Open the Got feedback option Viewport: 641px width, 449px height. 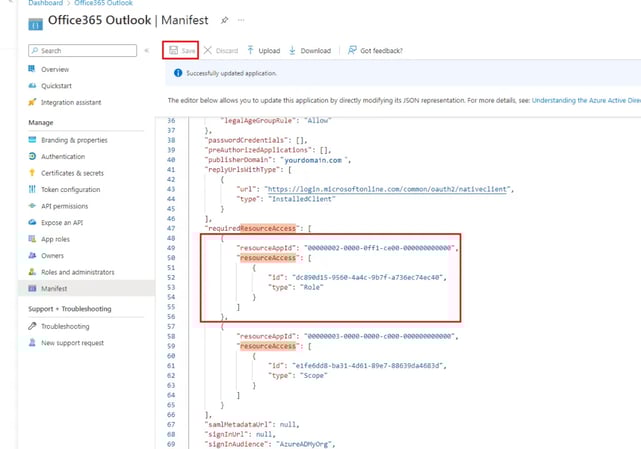[x=353, y=50]
